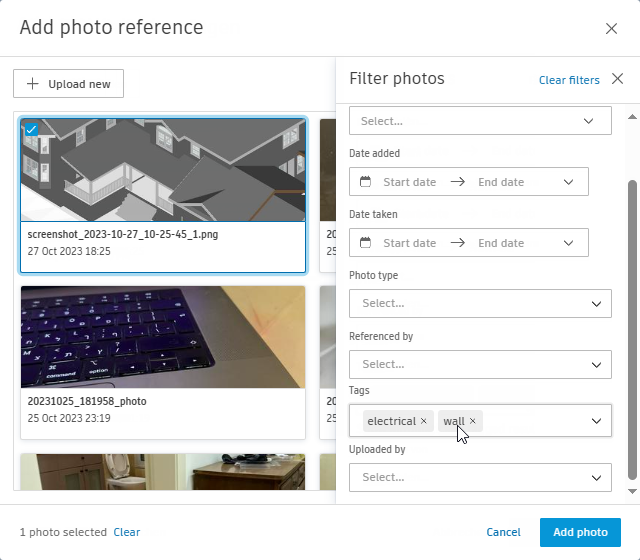Image resolution: width=640 pixels, height=560 pixels.
Task: Click the Date added calendar icon
Action: [x=365, y=182]
